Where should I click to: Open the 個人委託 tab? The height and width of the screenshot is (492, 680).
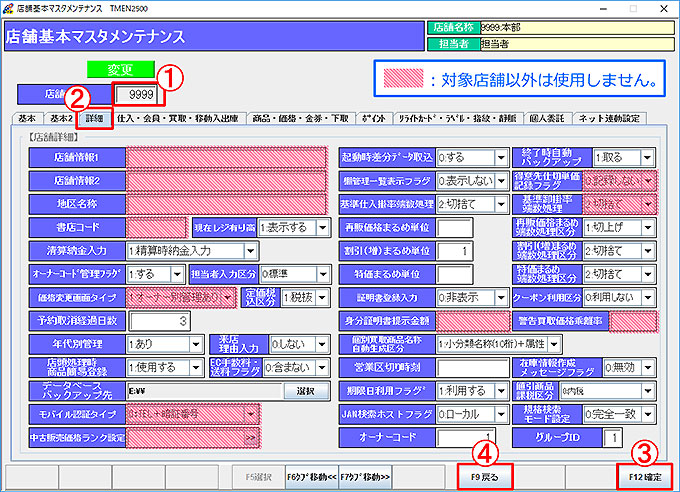point(547,118)
